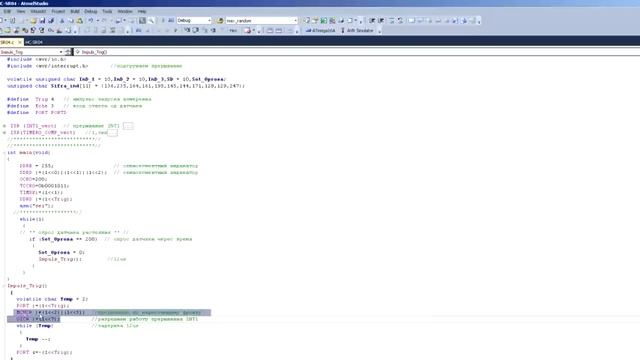Viewport: 640px width, 360px height.
Task: Click the Save All icon
Action: click(51, 20)
